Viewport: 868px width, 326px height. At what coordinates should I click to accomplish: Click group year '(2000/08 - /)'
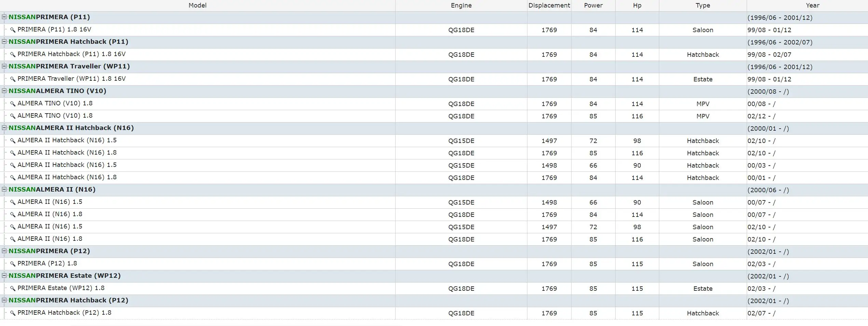768,92
